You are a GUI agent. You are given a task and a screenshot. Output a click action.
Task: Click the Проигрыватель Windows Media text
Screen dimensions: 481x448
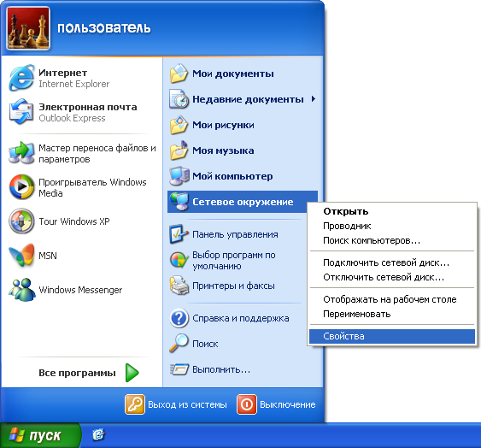tap(92, 187)
